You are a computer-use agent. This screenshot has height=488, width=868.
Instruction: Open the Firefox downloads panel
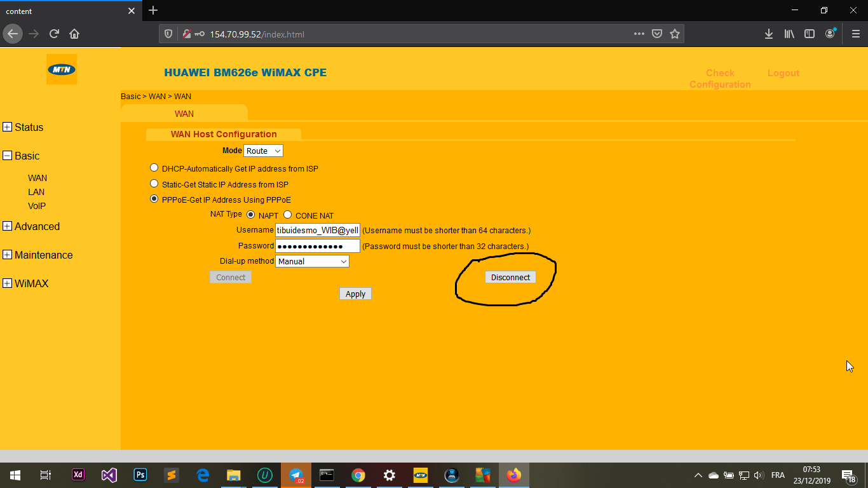tap(769, 34)
